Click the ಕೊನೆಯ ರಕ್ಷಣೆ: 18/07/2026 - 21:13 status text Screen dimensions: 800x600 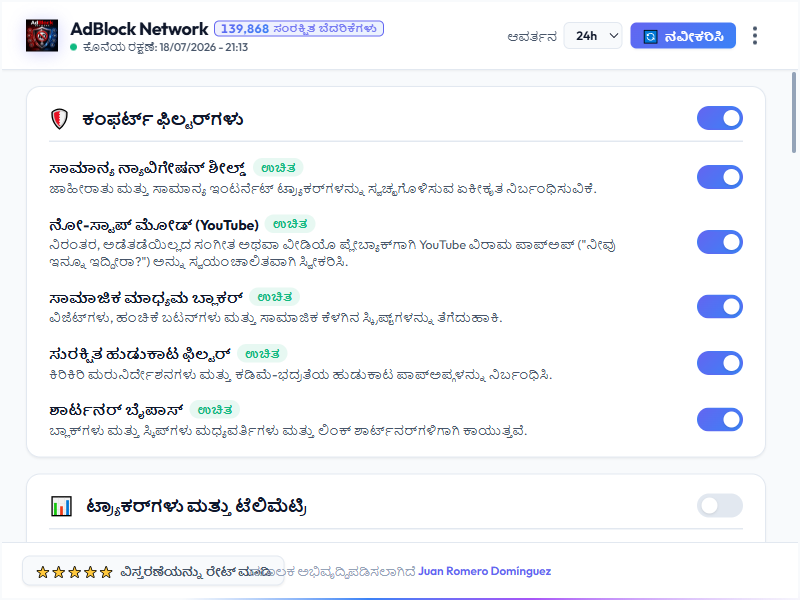(x=165, y=47)
